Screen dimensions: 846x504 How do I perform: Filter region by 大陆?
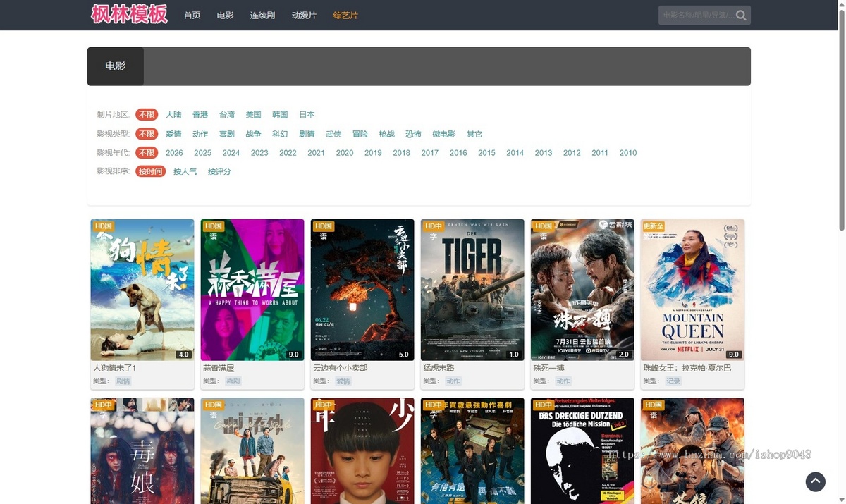[x=173, y=115]
